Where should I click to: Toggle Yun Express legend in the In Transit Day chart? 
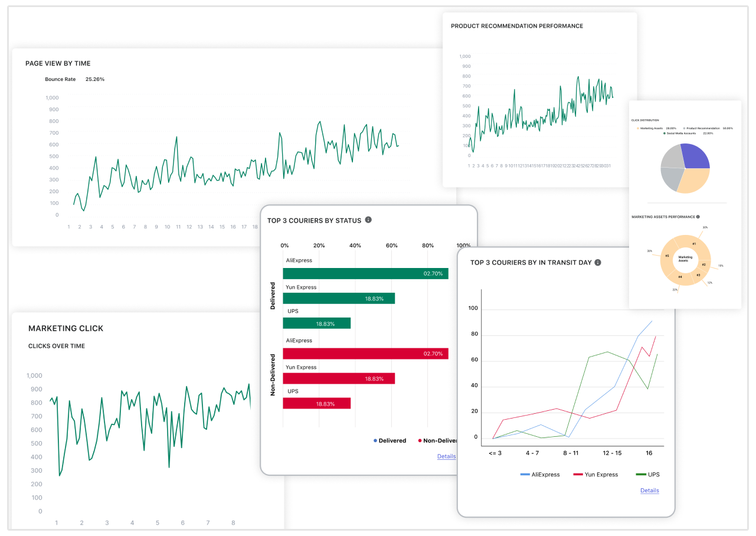(595, 475)
